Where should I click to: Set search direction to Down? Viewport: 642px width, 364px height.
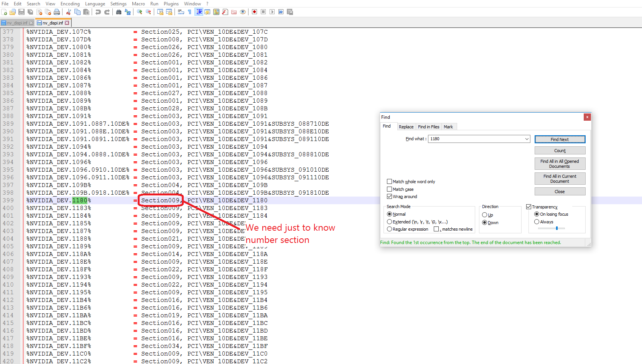tap(484, 223)
